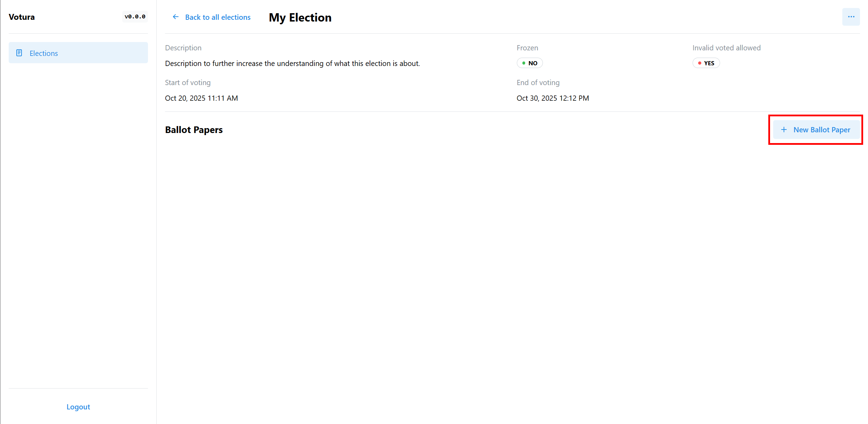Viewport: 868px width, 424px height.
Task: Log out using the Logout link
Action: pos(78,407)
